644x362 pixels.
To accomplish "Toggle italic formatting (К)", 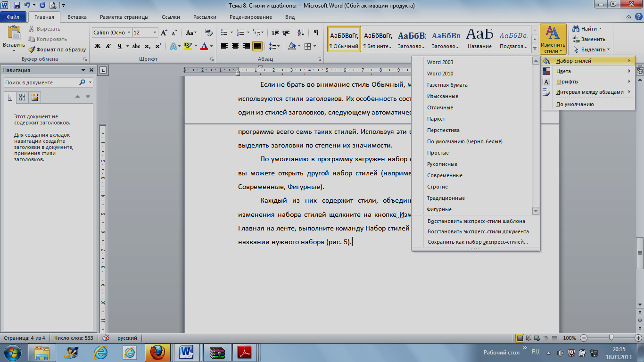I will pos(108,46).
